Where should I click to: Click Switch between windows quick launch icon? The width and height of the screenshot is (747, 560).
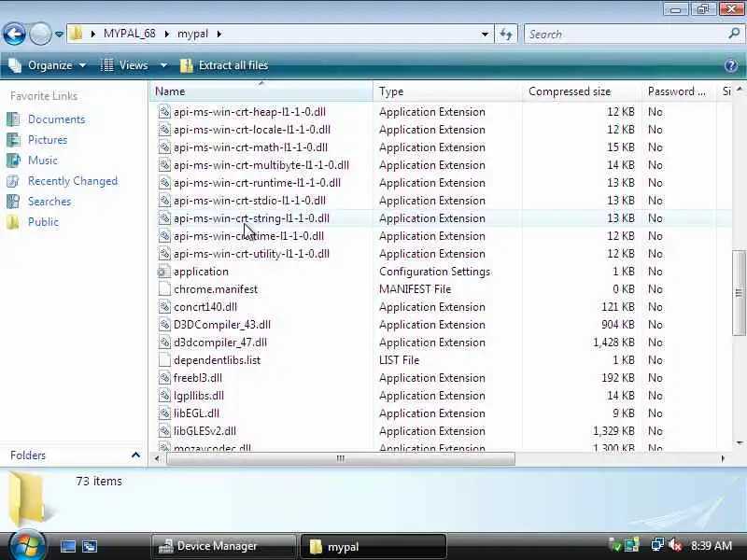click(90, 546)
